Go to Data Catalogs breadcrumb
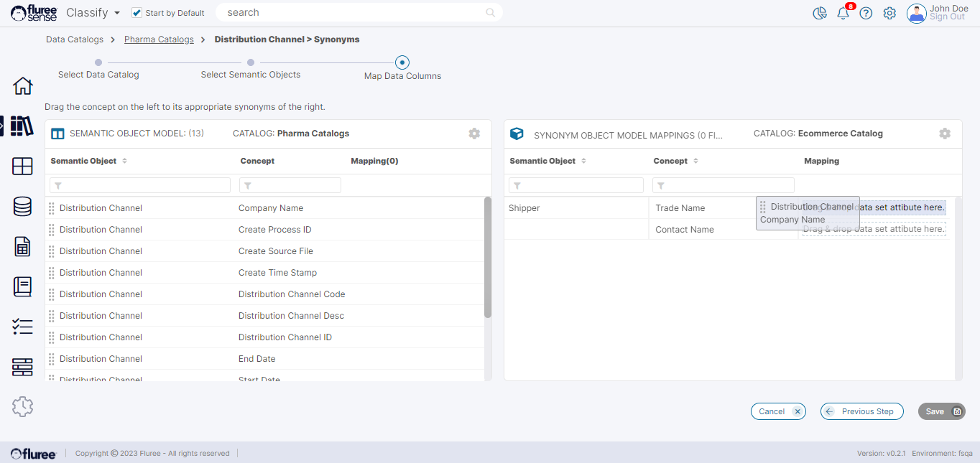Viewport: 980px width, 463px height. tap(75, 39)
